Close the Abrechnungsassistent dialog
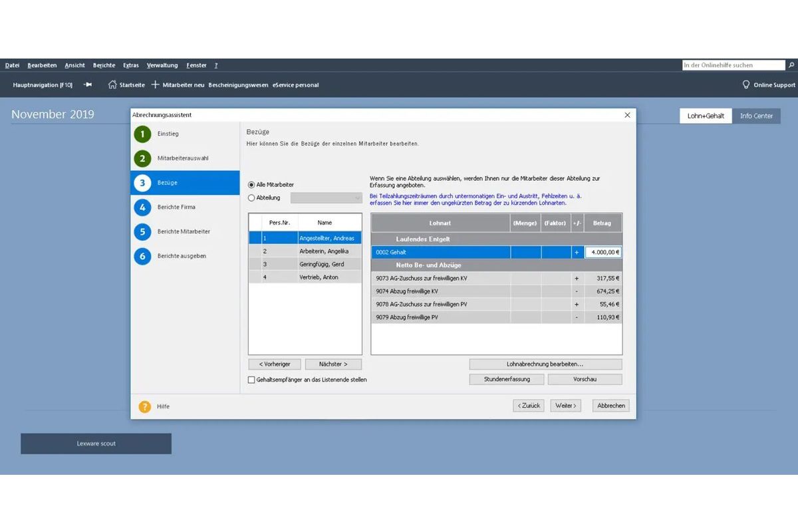798x532 pixels. [x=627, y=115]
